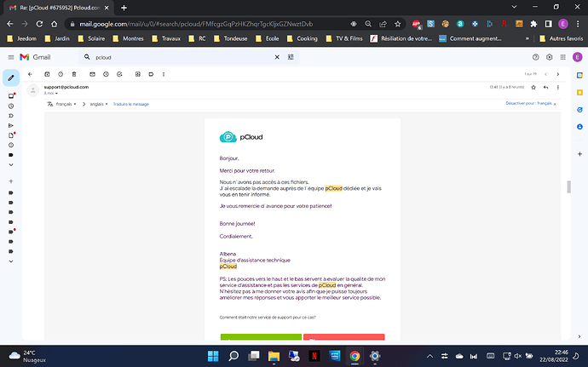Open Google Contacts side panel icon
This screenshot has height=367, width=588.
579,127
